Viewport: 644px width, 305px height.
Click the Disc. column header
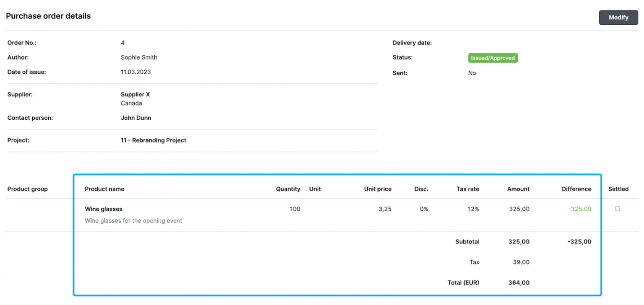(421, 189)
